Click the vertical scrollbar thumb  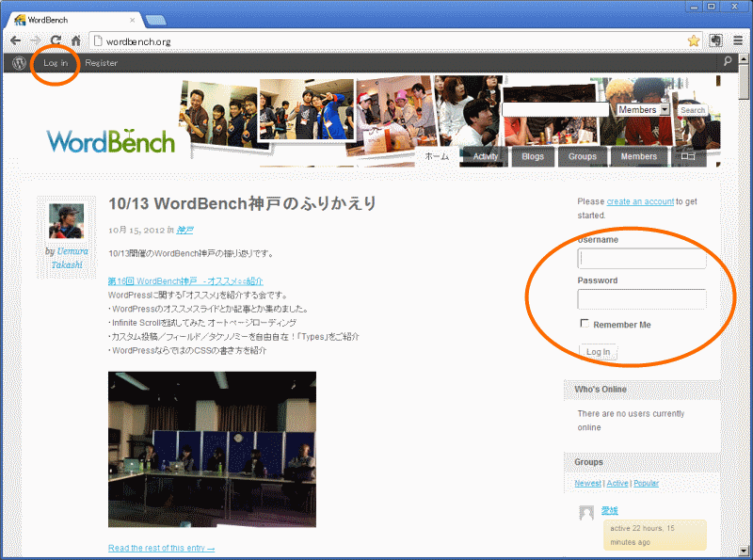(744, 82)
